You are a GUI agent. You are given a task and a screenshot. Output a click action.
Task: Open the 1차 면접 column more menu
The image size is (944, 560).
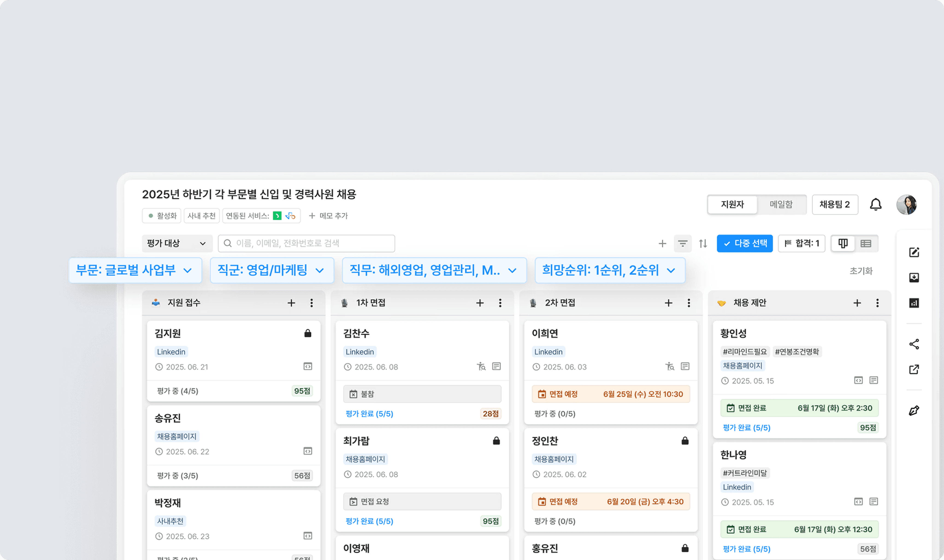tap(500, 303)
